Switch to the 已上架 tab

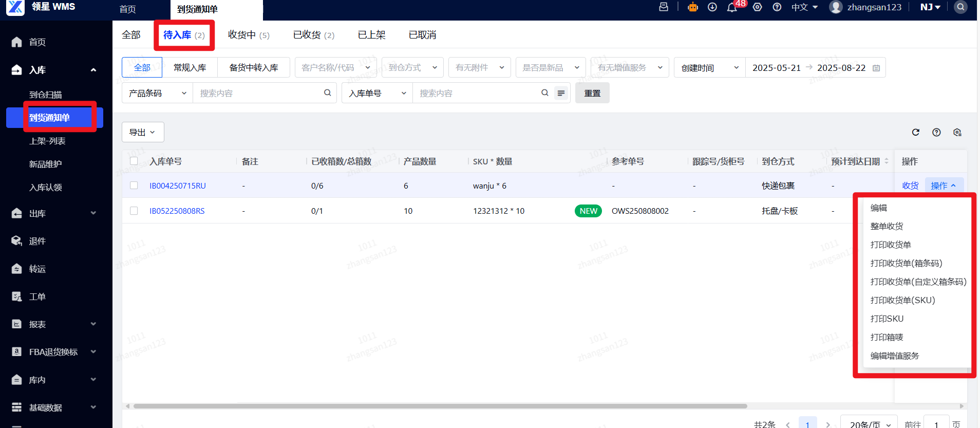371,34
